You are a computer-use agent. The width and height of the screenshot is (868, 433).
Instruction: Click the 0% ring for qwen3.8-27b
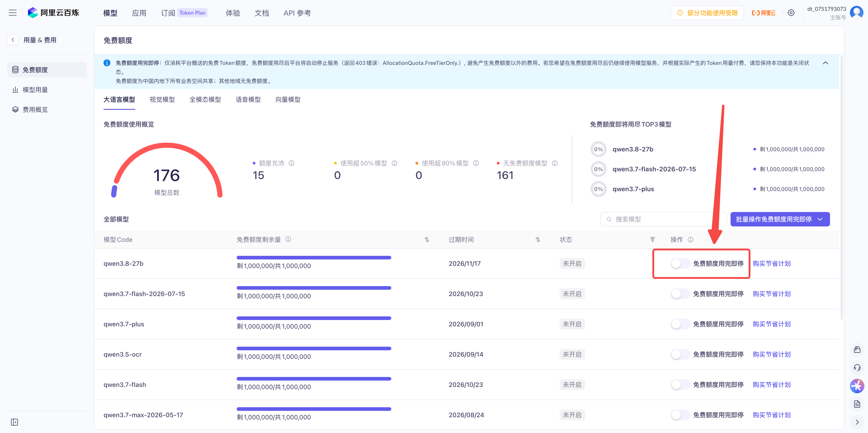(x=598, y=149)
